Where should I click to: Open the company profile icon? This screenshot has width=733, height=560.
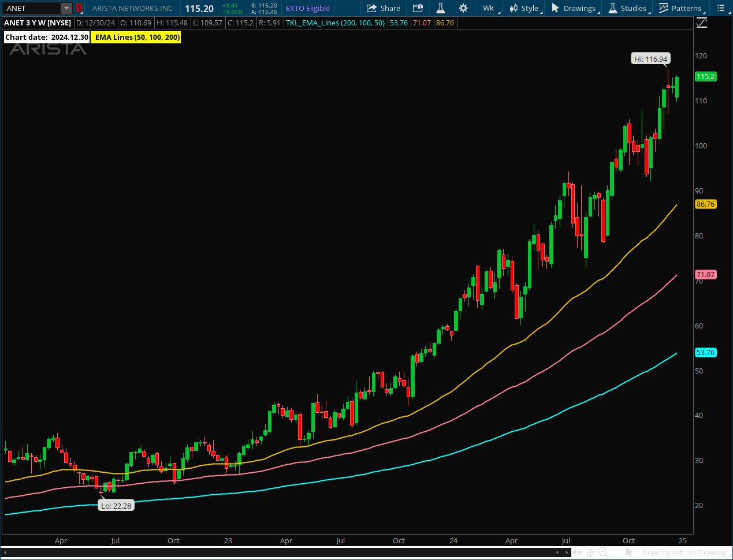(418, 8)
